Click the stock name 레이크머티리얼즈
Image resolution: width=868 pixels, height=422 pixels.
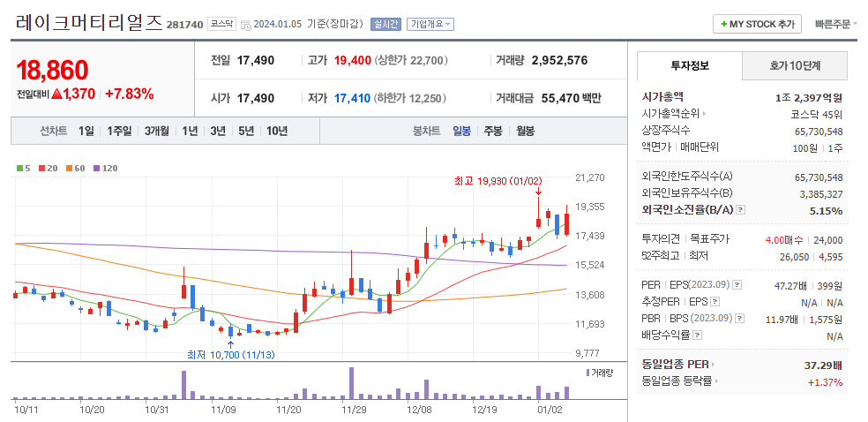click(89, 23)
